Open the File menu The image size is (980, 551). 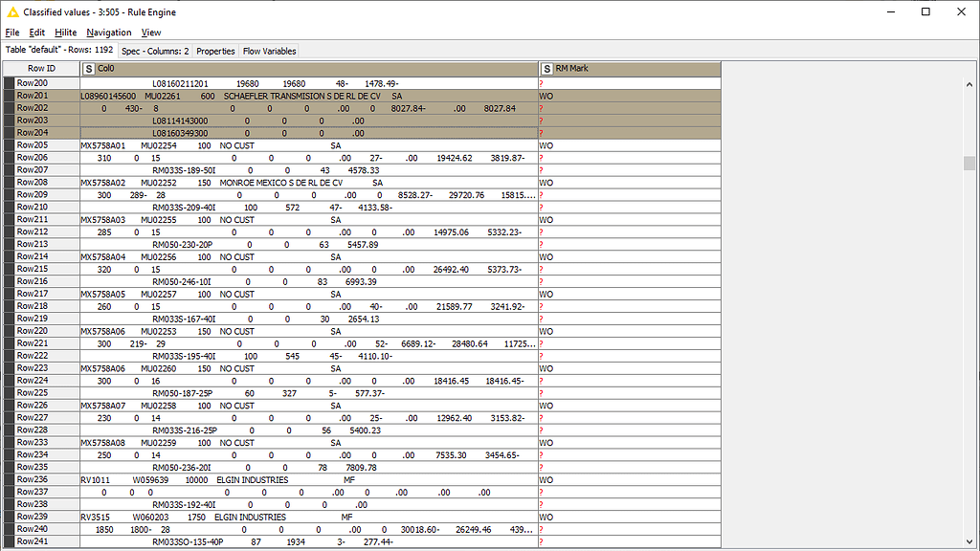(x=12, y=32)
